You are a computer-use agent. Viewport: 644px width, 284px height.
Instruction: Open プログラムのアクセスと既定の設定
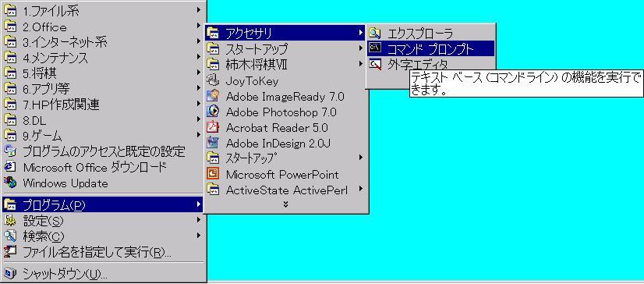(x=103, y=151)
